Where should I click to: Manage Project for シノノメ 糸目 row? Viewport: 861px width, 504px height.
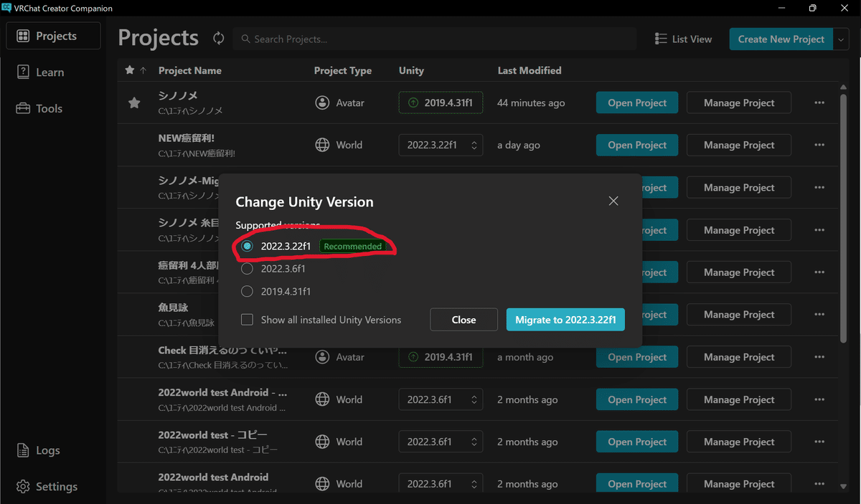click(x=739, y=229)
